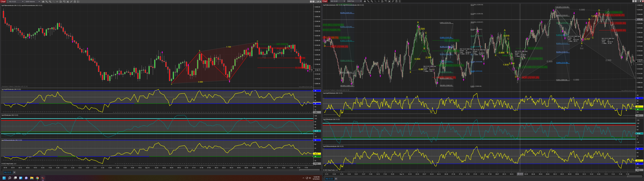
Task: Add new tab with plus under right chart
Action: pyautogui.click(x=336, y=179)
